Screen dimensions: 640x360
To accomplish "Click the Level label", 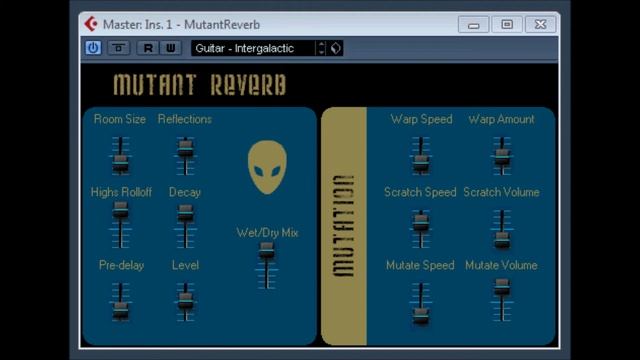I will 185,265.
